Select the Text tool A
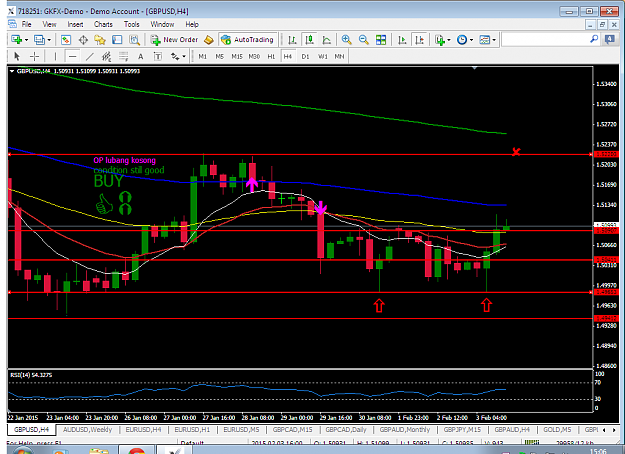The image size is (625, 454). [141, 57]
